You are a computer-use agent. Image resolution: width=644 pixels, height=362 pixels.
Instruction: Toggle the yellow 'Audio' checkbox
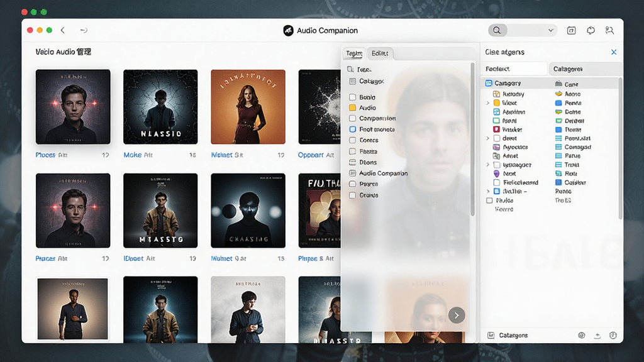tap(352, 108)
